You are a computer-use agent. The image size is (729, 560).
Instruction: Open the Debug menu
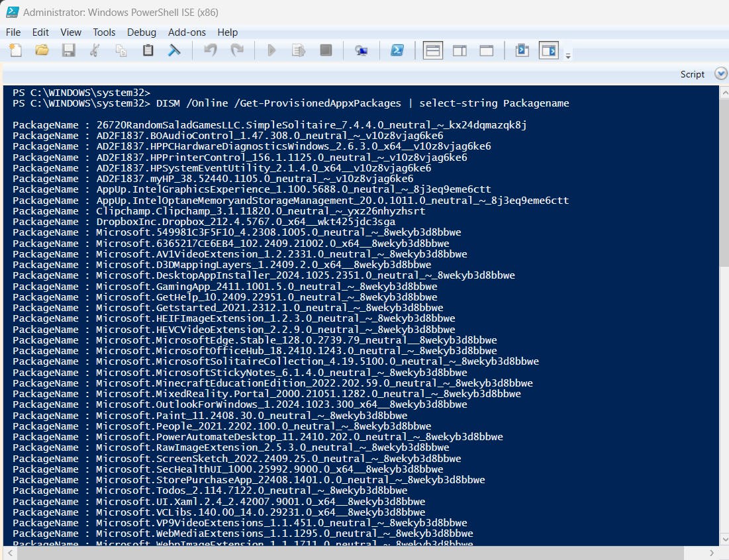coord(141,32)
